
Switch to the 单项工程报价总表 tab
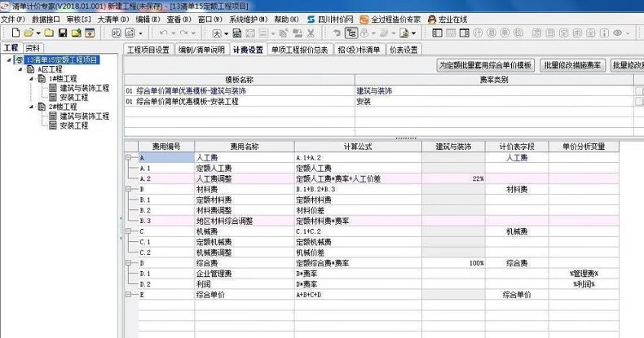(x=300, y=50)
